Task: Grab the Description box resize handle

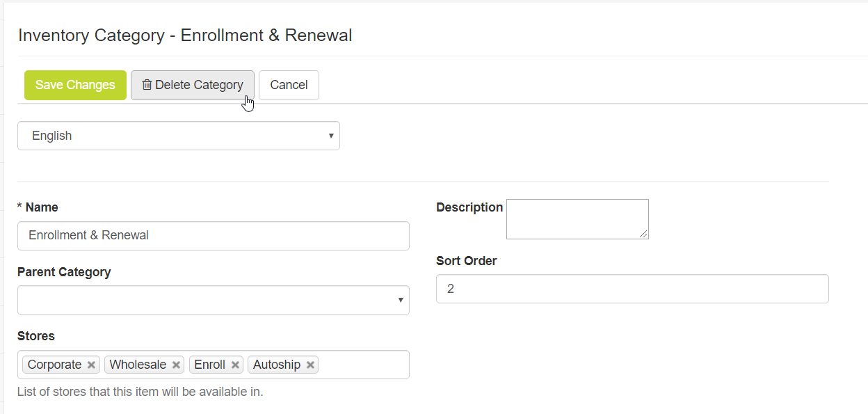Action: (644, 234)
